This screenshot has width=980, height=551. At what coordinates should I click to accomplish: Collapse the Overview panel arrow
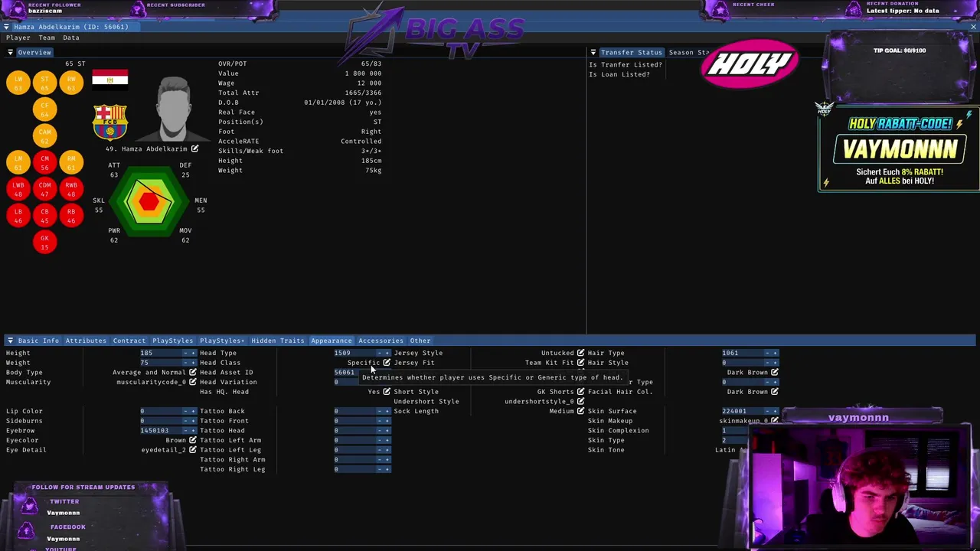point(10,53)
